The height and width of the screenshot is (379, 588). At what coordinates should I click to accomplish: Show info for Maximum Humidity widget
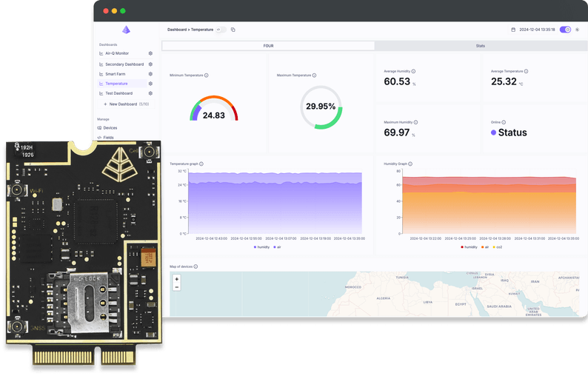pos(415,122)
